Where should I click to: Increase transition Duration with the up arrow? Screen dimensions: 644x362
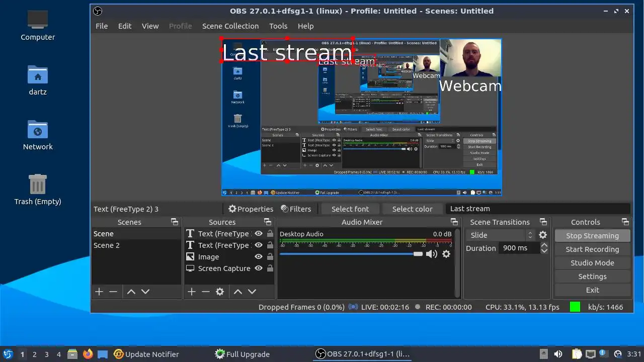point(544,245)
